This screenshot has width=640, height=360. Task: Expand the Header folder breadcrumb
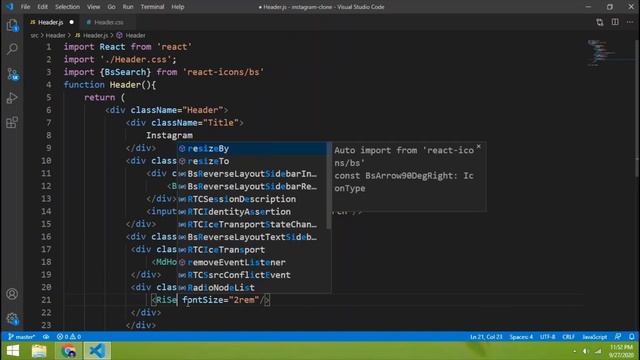[56, 36]
